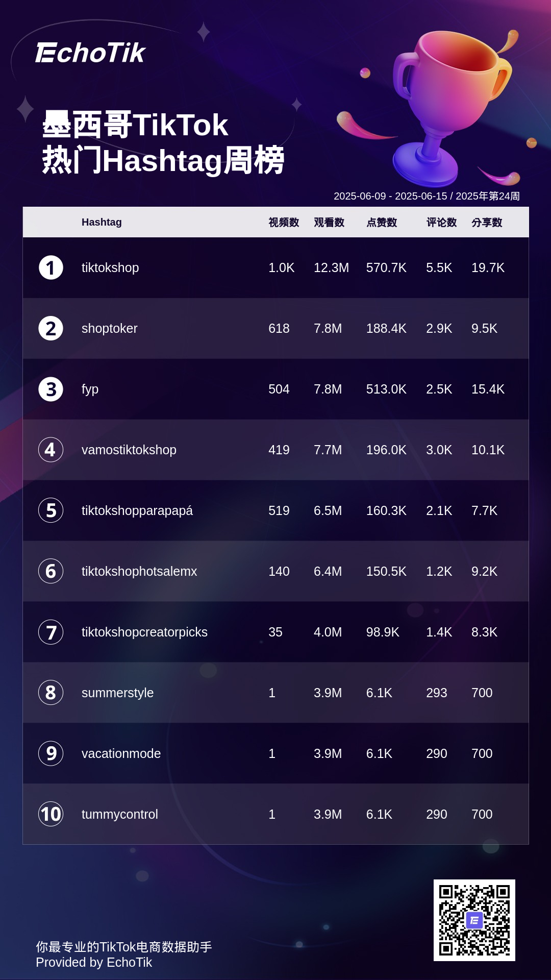Viewport: 551px width, 980px height.
Task: Click the date range 2025-06-09 to 2025-06-15
Action: point(390,196)
